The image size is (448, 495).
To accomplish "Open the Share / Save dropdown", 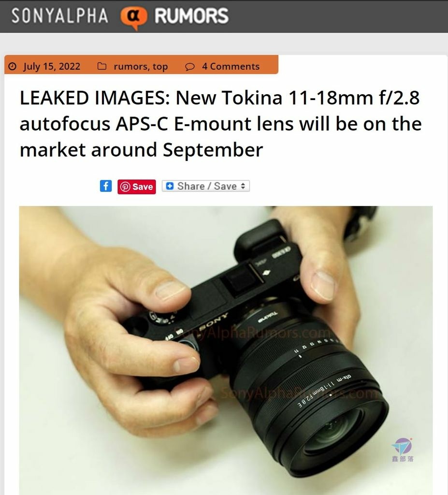I will click(205, 186).
